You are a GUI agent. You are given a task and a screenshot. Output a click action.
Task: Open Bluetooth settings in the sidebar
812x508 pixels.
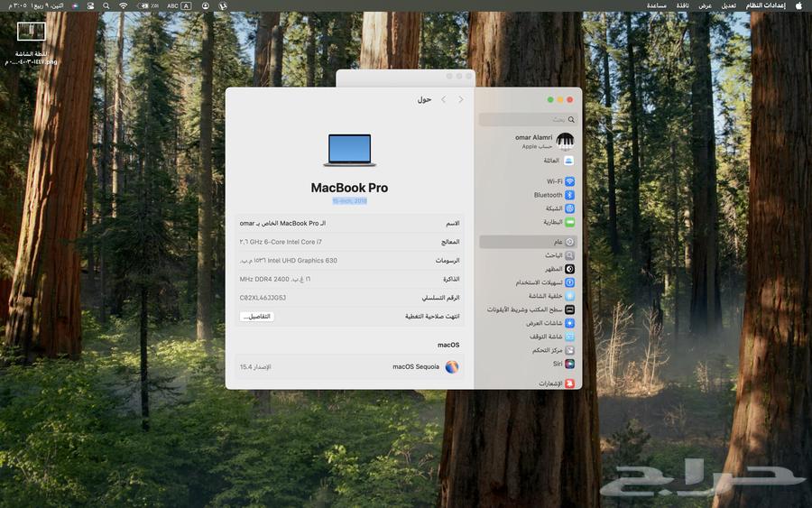[x=554, y=195]
